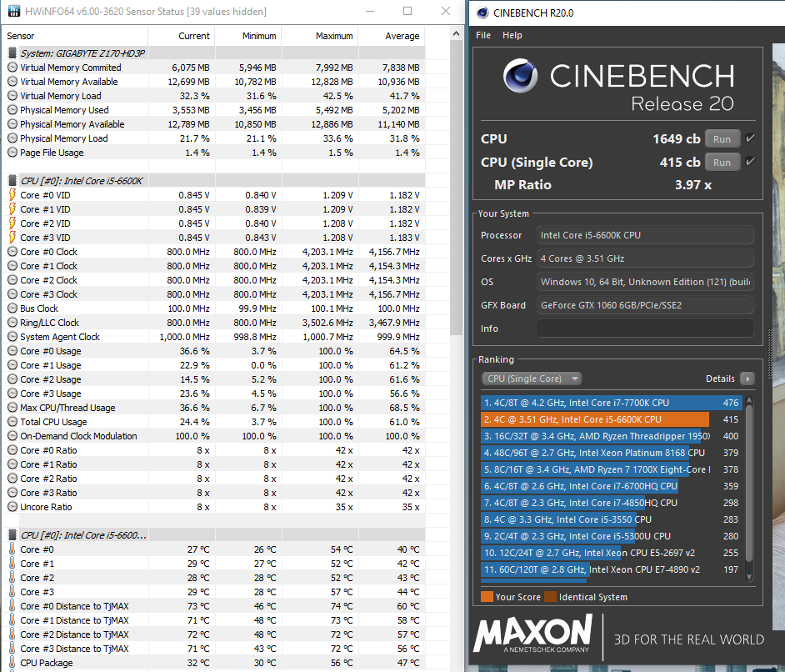The width and height of the screenshot is (785, 672).
Task: Select orange ranking entry Intel Core i5-6600K
Action: (612, 419)
